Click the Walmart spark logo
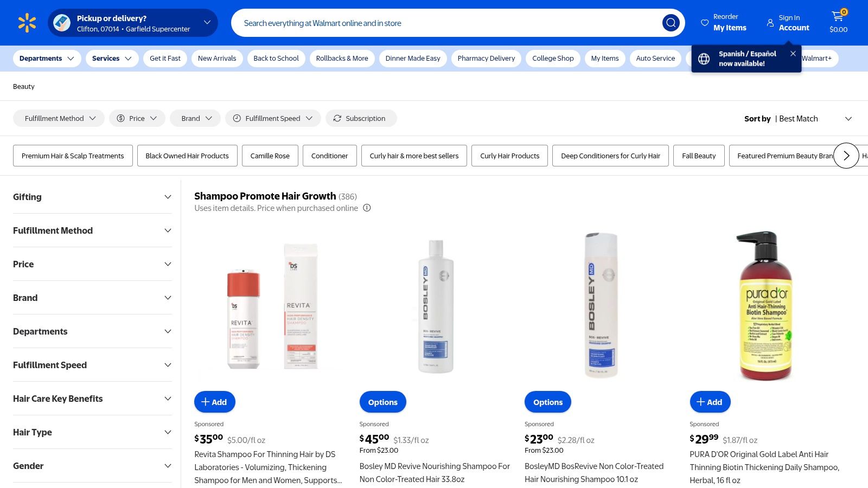Screen dimensions: 868x488 [27, 23]
